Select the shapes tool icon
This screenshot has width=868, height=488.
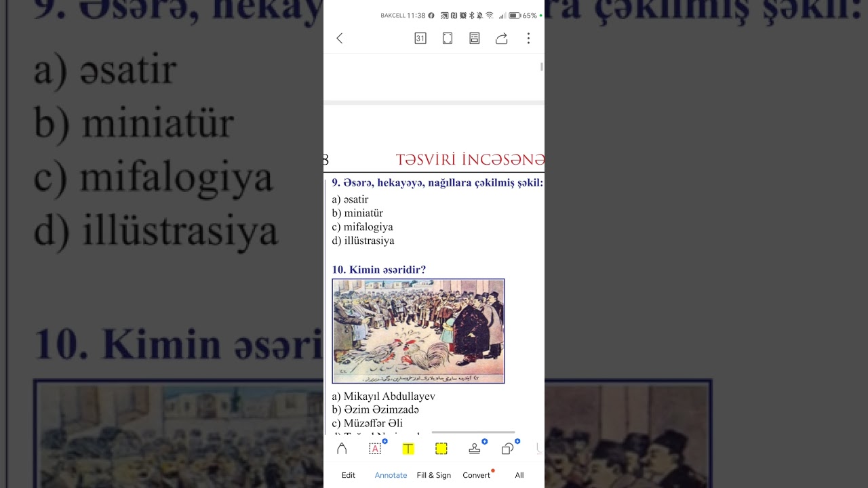click(507, 449)
